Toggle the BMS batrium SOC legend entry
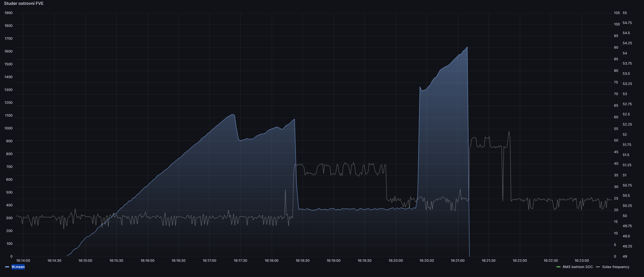Image resolution: width=644 pixels, height=277 pixels. (577, 267)
